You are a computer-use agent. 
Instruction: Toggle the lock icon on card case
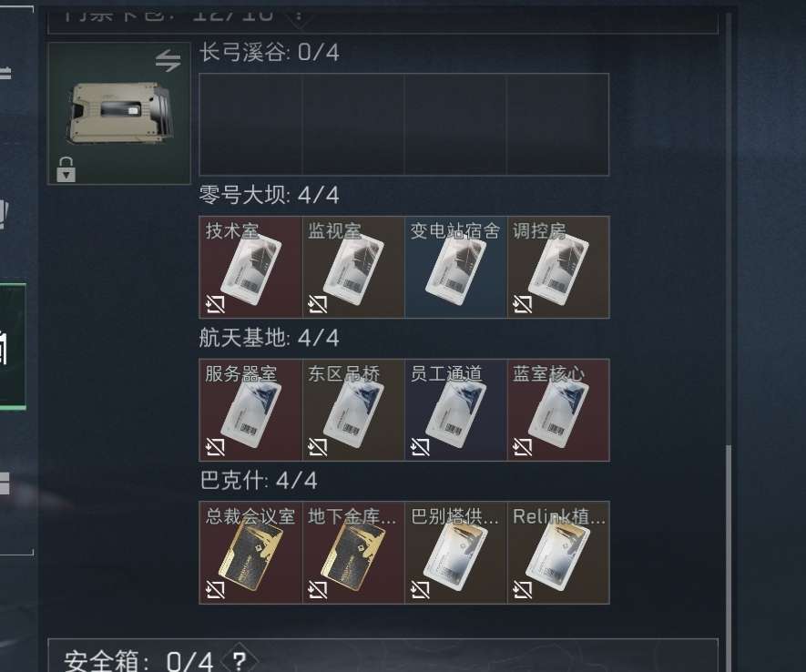pos(66,169)
